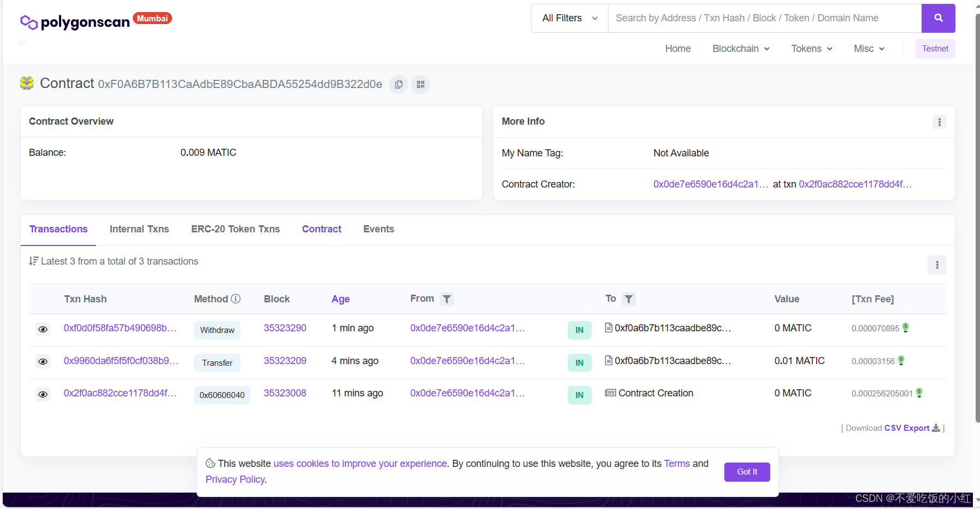This screenshot has width=980, height=509.
Task: Open txn hash 0x9960da6f5f5f0cf038b9…
Action: pyautogui.click(x=121, y=361)
